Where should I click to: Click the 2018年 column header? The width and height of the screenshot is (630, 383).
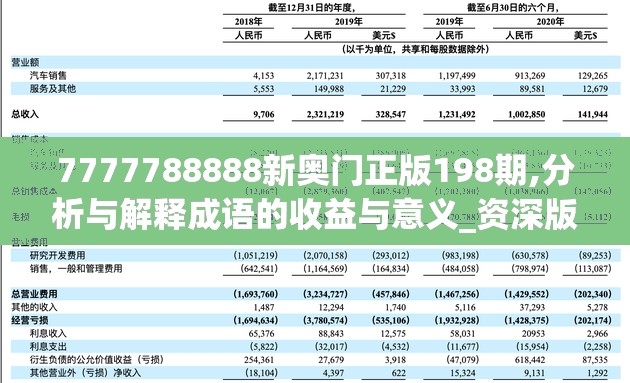click(248, 21)
